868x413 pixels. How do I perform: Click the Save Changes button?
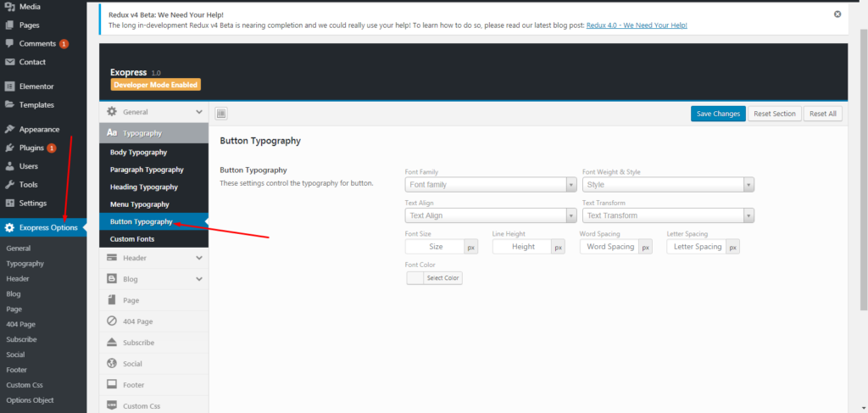(718, 114)
